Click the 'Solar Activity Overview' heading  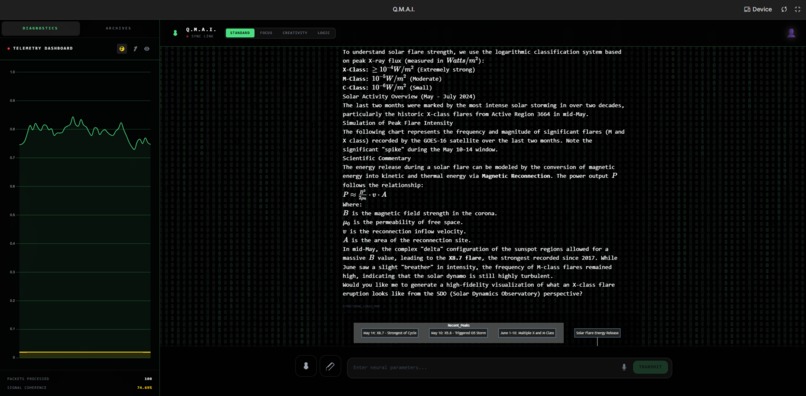click(x=409, y=96)
